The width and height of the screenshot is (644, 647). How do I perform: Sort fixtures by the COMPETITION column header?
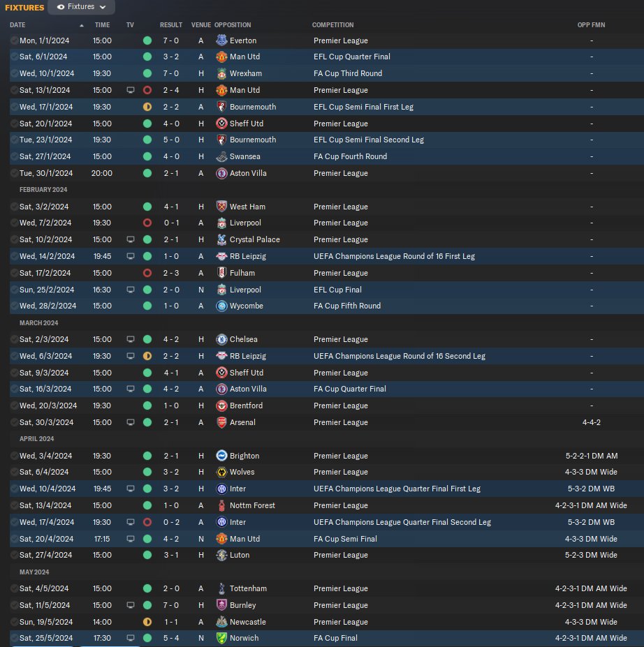click(x=332, y=24)
